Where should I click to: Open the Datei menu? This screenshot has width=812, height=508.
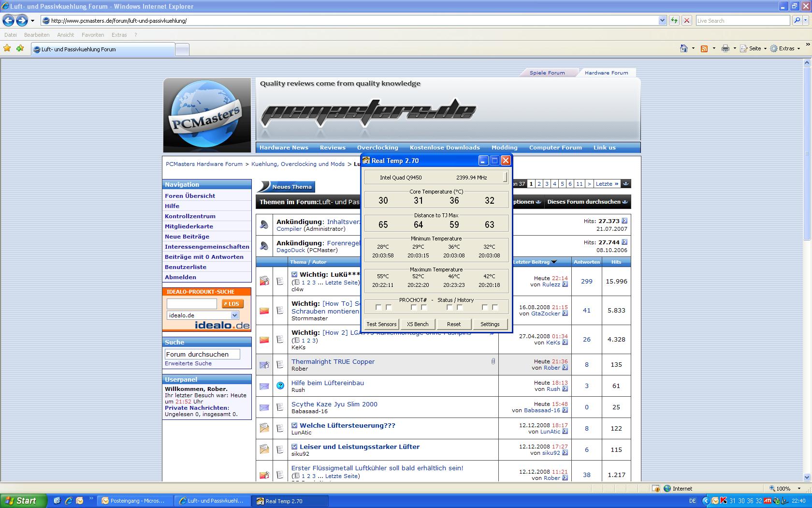point(10,35)
